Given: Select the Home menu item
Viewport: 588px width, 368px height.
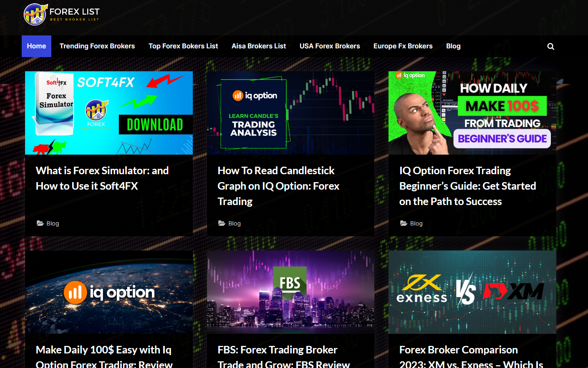Looking at the screenshot, I should 36,46.
